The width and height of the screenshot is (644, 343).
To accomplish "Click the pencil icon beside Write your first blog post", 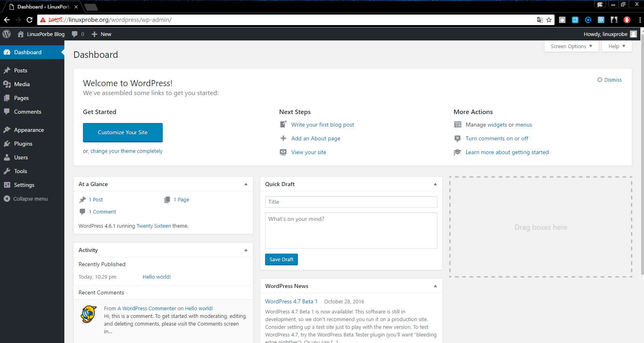I will [283, 124].
